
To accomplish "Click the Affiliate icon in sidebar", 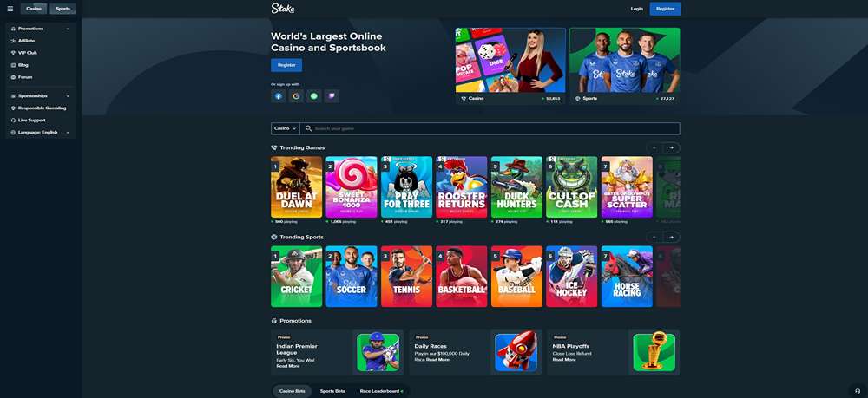I will click(x=13, y=41).
